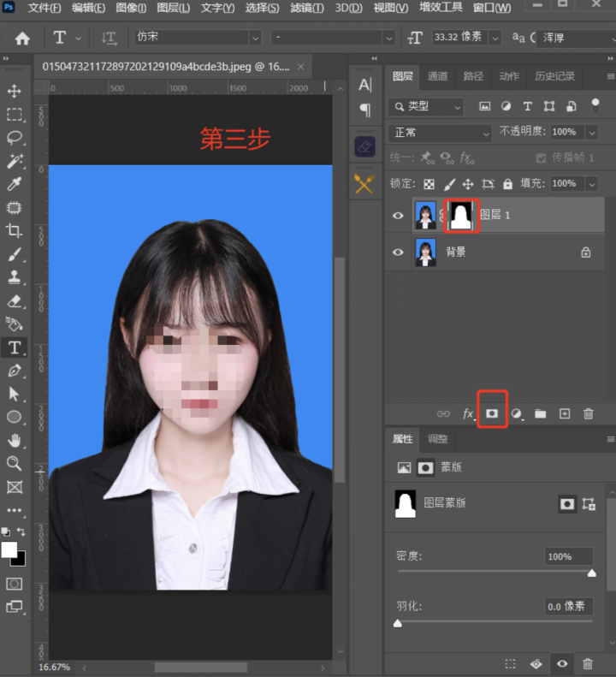Toggle text orientation button
616x677 pixels.
tap(109, 39)
